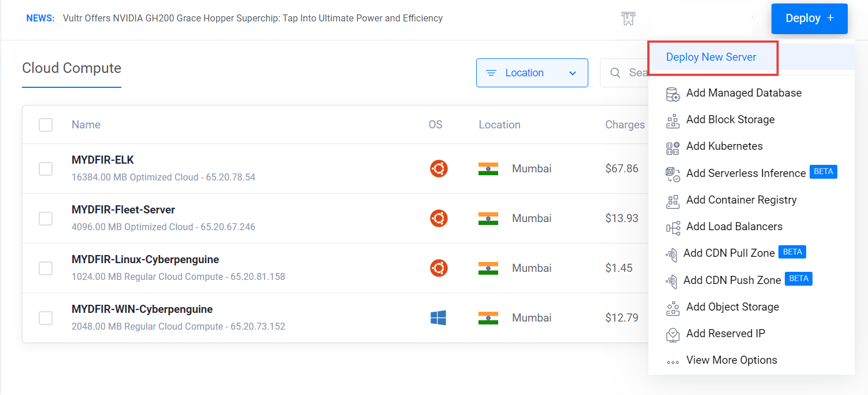Viewport: 868px width, 395px height.
Task: Click the Reserved IP icon
Action: [x=673, y=334]
